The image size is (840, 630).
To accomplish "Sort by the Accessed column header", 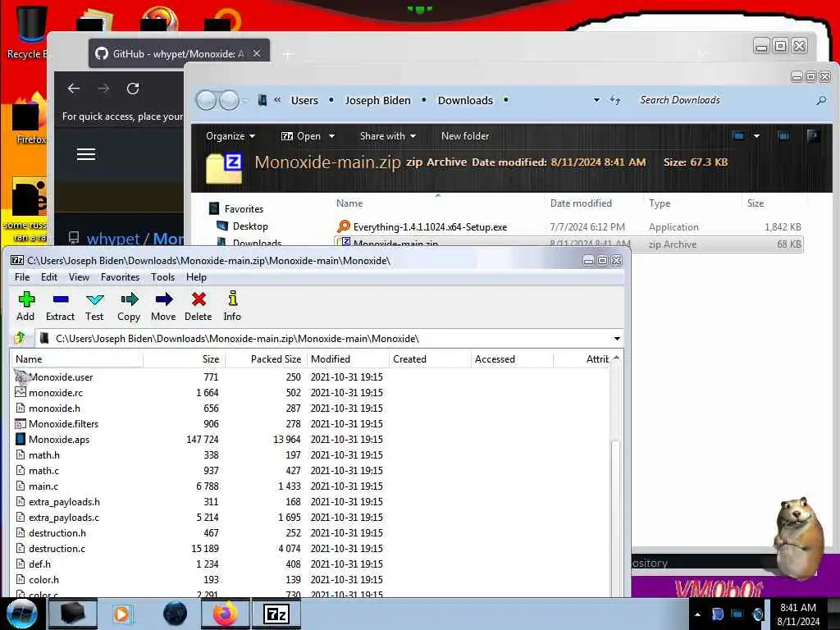I will coord(512,359).
